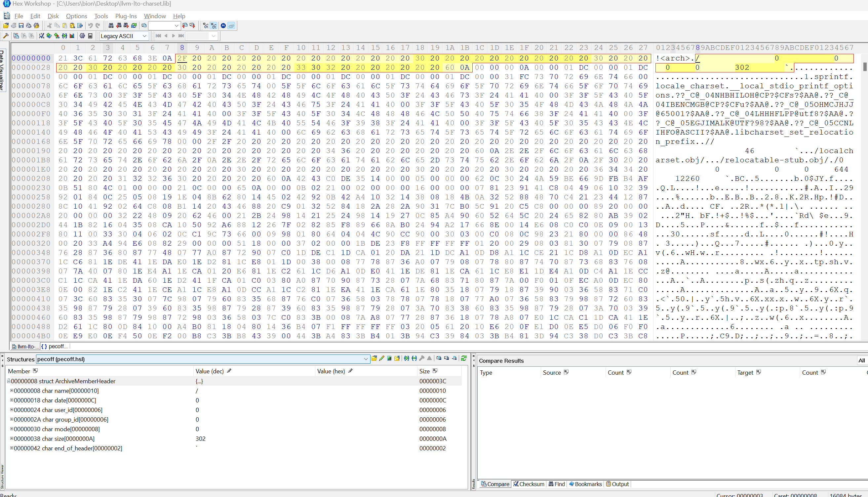Click the Edit structure pencil icon

(x=382, y=358)
